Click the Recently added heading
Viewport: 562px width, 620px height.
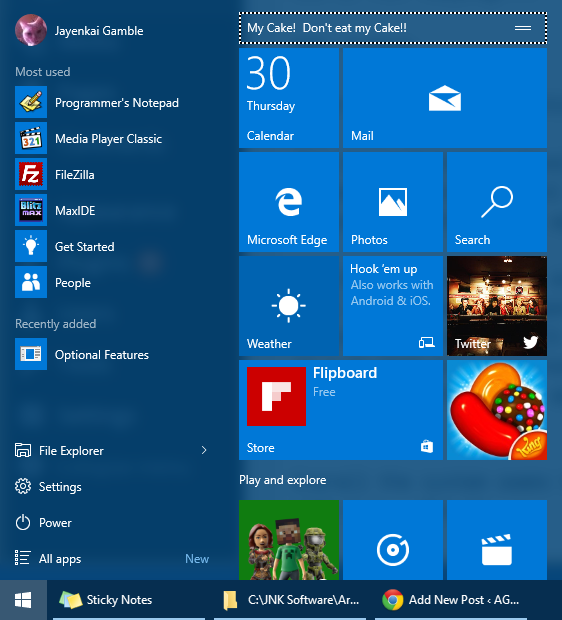(55, 324)
